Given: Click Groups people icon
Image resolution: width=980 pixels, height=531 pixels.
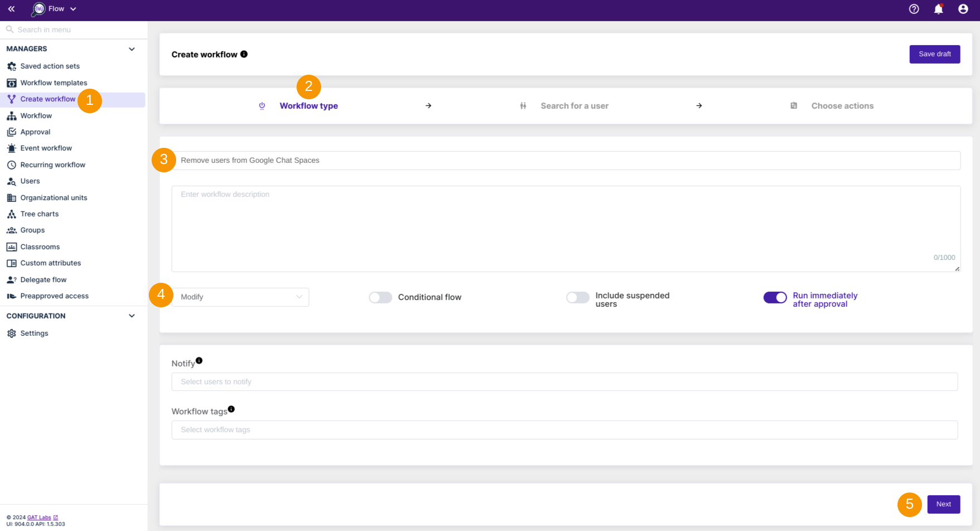Looking at the screenshot, I should [x=12, y=230].
